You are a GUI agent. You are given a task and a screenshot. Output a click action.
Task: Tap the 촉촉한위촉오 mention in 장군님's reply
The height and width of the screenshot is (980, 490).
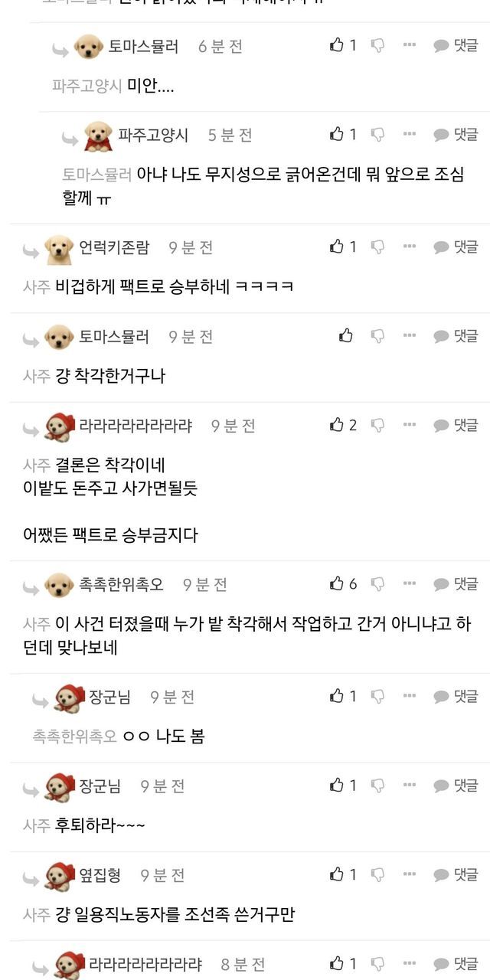(75, 737)
